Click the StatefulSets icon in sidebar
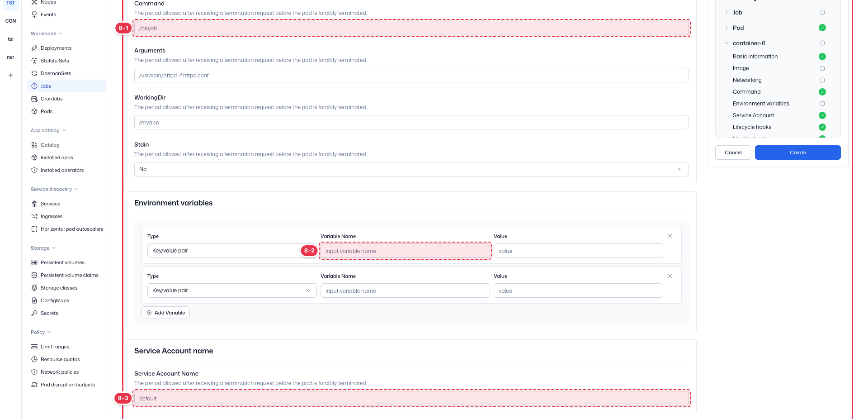 [34, 61]
